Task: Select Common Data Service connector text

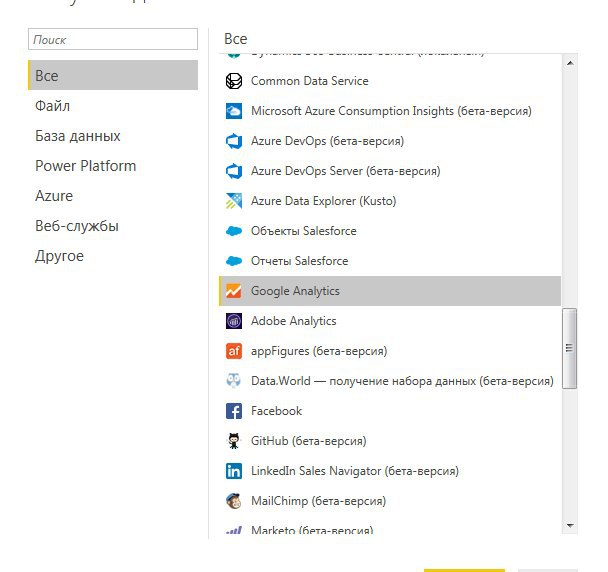Action: 309,81
